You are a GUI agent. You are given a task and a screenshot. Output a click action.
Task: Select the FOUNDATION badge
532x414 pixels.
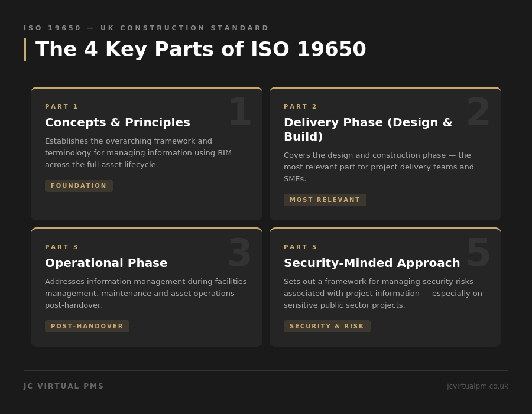[79, 185]
